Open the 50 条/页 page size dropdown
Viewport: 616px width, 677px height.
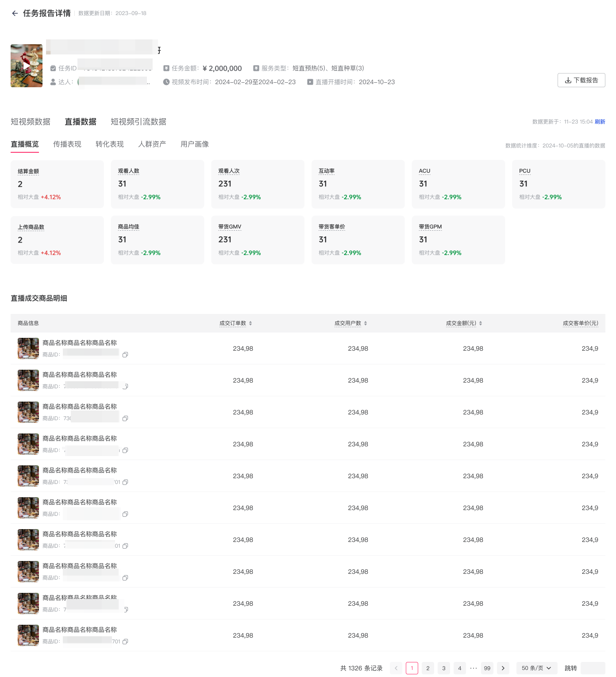click(536, 668)
